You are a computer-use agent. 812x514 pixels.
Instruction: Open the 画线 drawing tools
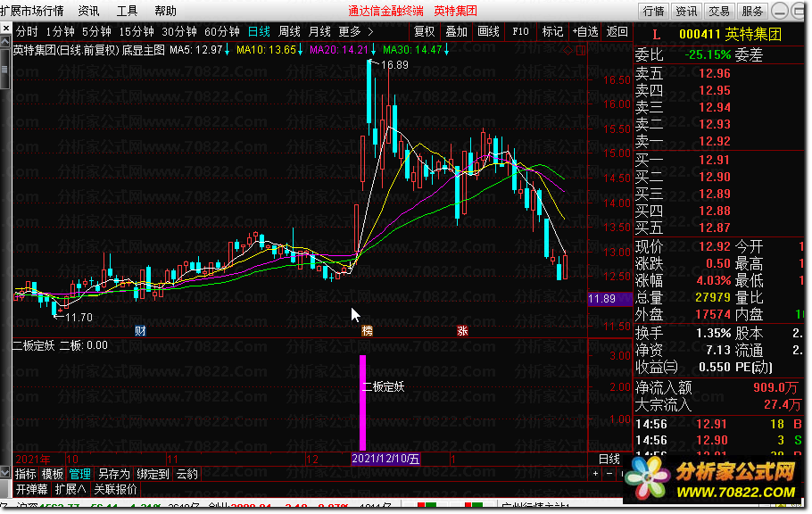tap(488, 31)
